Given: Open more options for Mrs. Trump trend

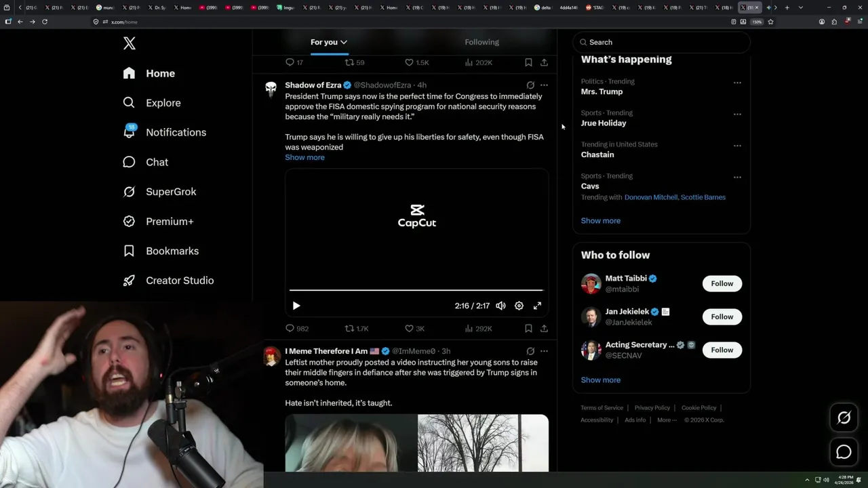Looking at the screenshot, I should tap(737, 83).
